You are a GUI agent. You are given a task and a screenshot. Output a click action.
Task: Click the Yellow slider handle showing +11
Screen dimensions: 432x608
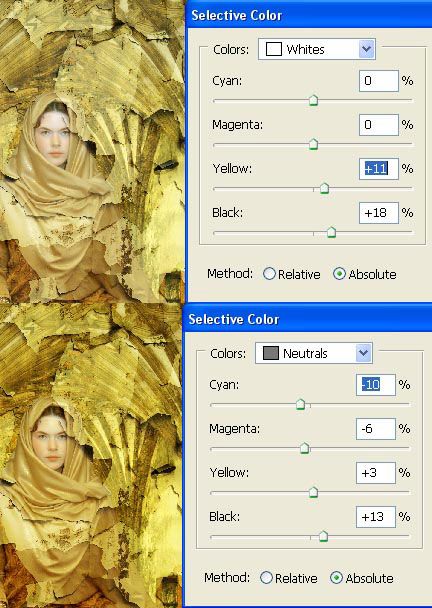point(325,188)
